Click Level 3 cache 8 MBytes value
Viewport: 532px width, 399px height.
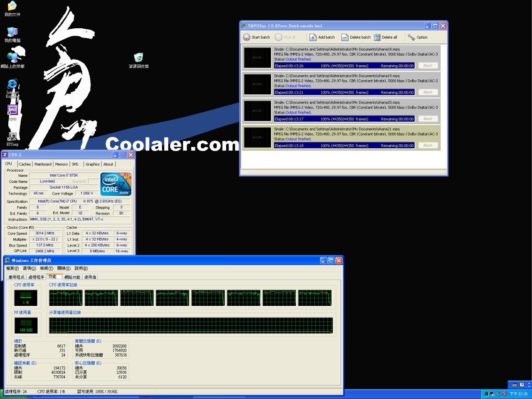(97, 251)
